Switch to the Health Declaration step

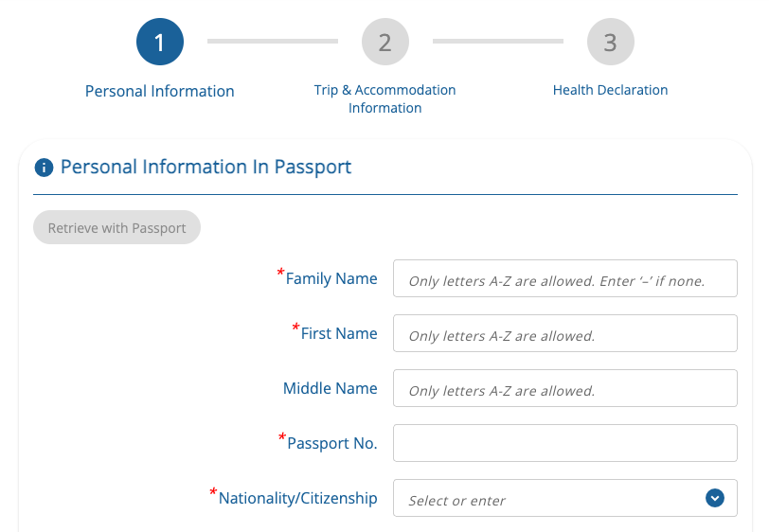coord(610,90)
